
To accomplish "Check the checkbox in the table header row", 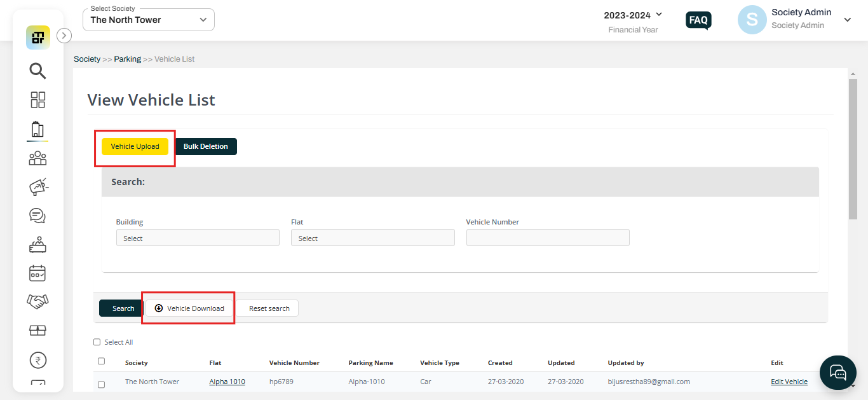I will [100, 361].
